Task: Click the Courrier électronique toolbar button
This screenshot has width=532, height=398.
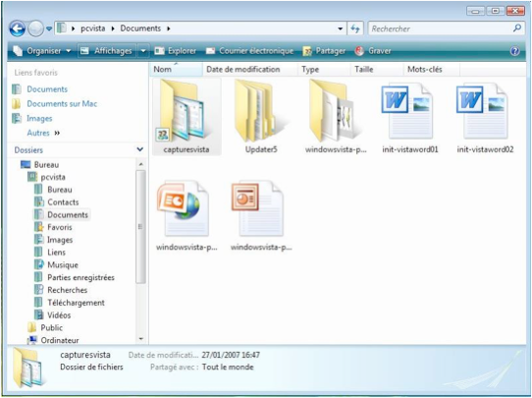Action: click(249, 51)
